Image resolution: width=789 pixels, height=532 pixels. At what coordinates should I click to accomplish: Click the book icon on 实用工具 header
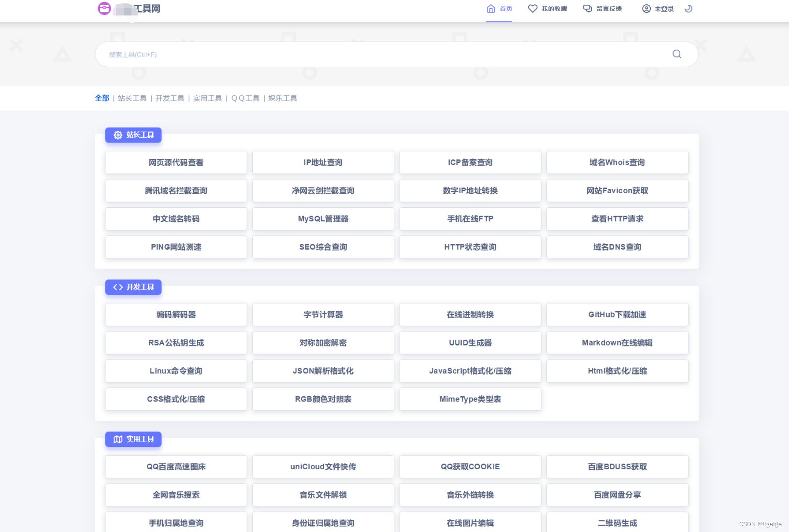117,439
